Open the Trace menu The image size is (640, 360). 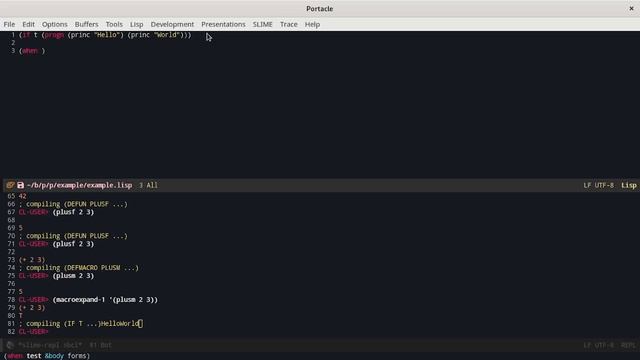tap(289, 24)
